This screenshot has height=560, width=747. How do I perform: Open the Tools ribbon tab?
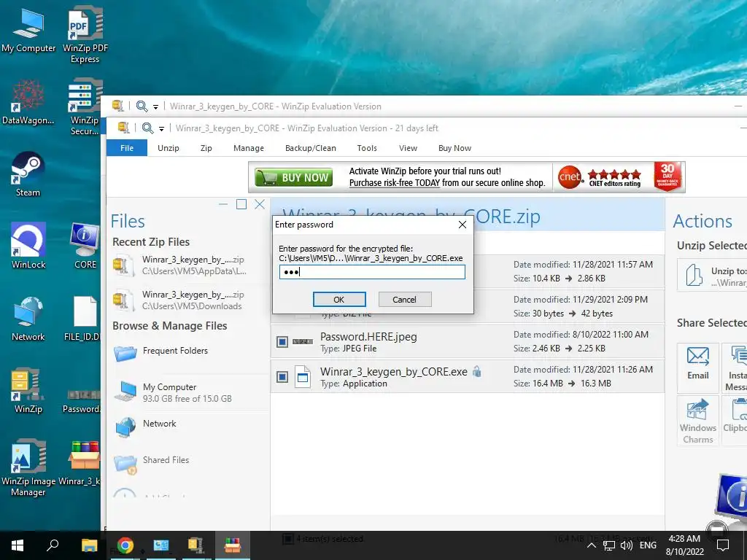click(367, 148)
